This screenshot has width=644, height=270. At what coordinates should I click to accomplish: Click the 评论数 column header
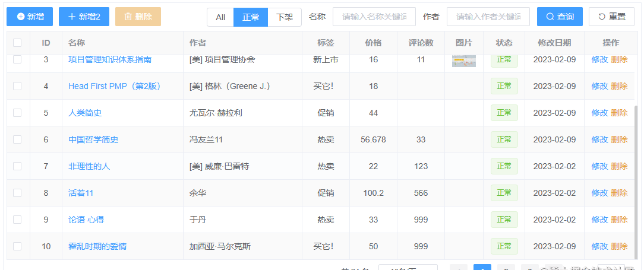tap(421, 43)
